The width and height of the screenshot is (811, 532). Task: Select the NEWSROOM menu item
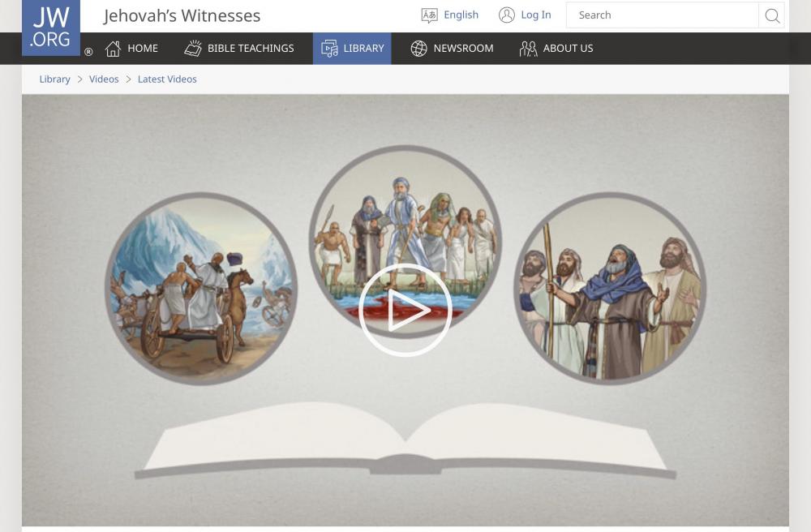[x=463, y=48]
